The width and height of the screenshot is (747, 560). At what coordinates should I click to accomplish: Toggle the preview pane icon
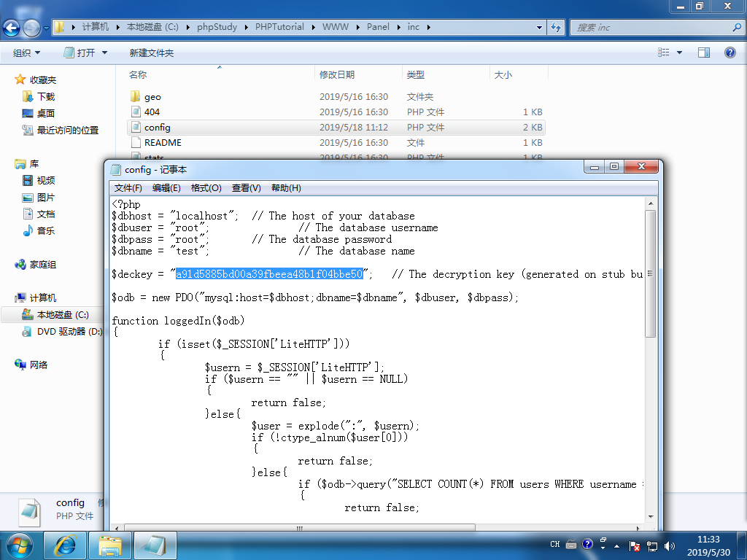click(704, 52)
